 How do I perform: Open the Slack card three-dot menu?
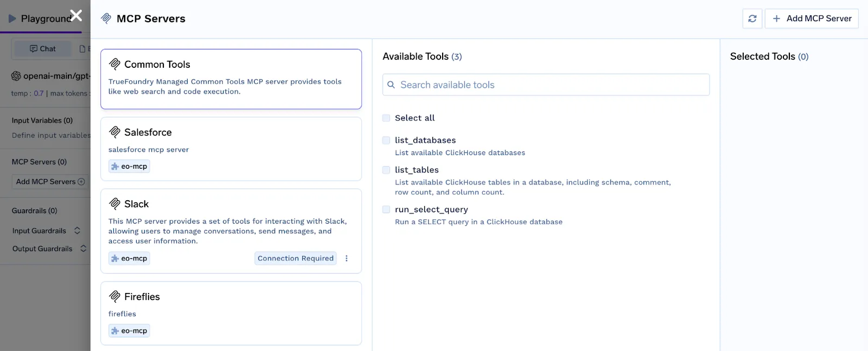[x=347, y=258]
